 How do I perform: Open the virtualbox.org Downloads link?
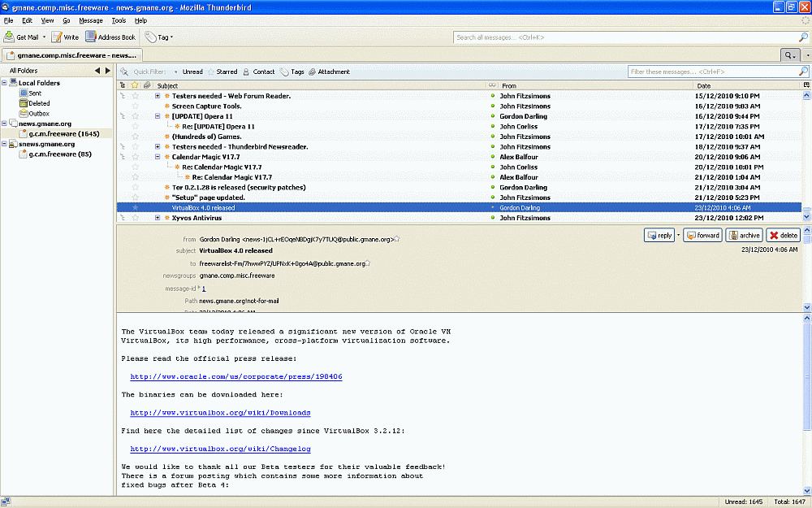220,413
